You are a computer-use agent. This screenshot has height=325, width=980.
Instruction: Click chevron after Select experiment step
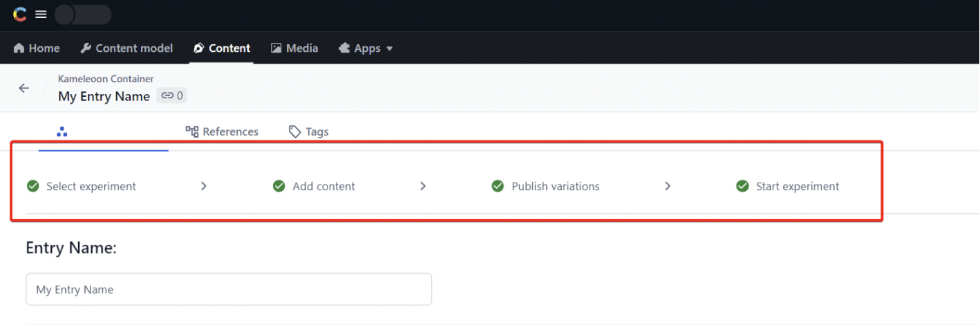click(204, 186)
